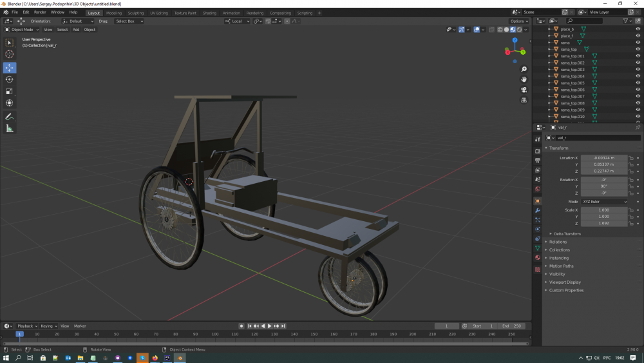This screenshot has height=363, width=644.
Task: Activate the Rotate tool
Action: (x=10, y=79)
